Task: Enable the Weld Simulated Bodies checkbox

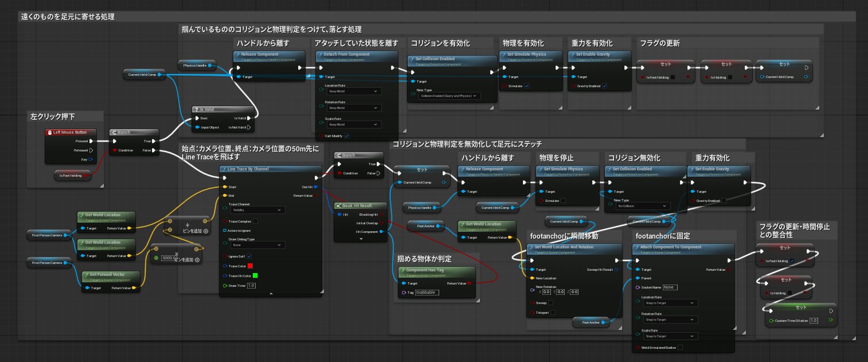Action: [680, 347]
